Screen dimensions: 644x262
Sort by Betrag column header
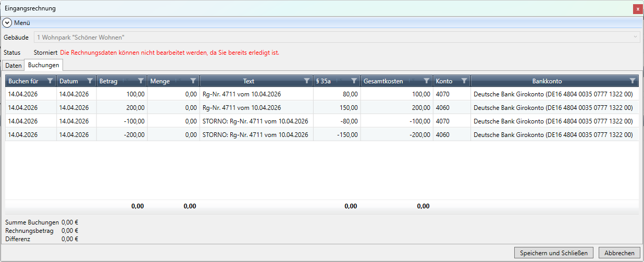[109, 81]
